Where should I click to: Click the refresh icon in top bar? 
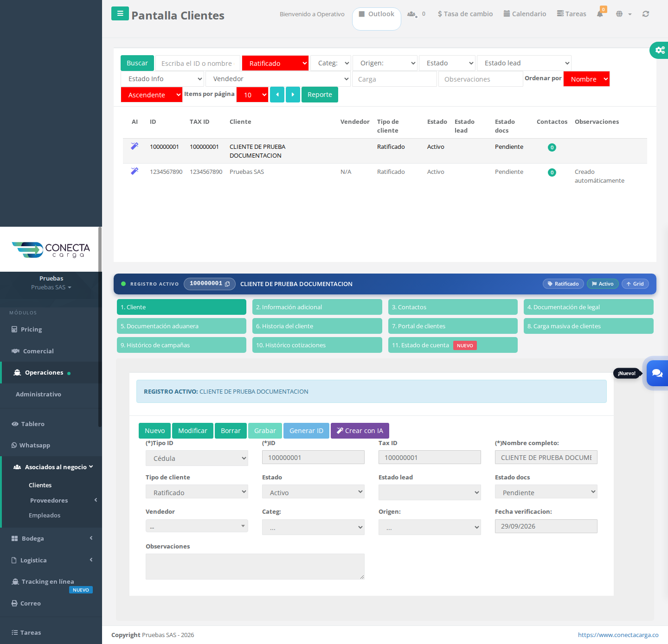coord(646,14)
